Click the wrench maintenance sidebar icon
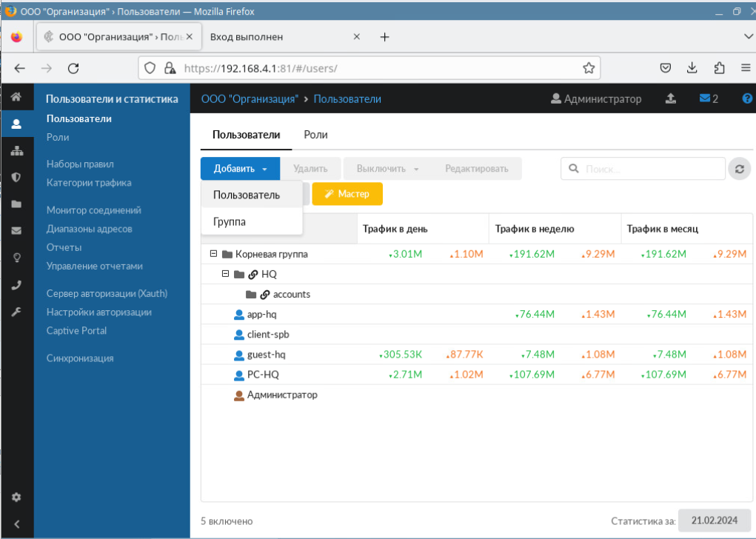The height and width of the screenshot is (539, 756). tap(16, 312)
